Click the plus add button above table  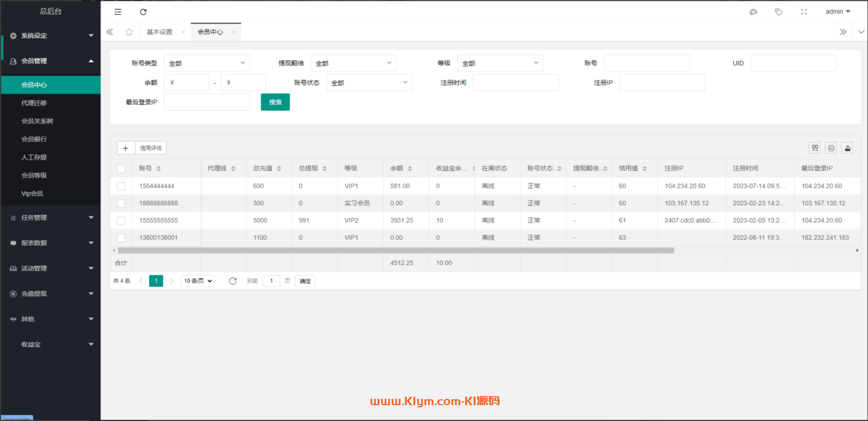click(126, 148)
